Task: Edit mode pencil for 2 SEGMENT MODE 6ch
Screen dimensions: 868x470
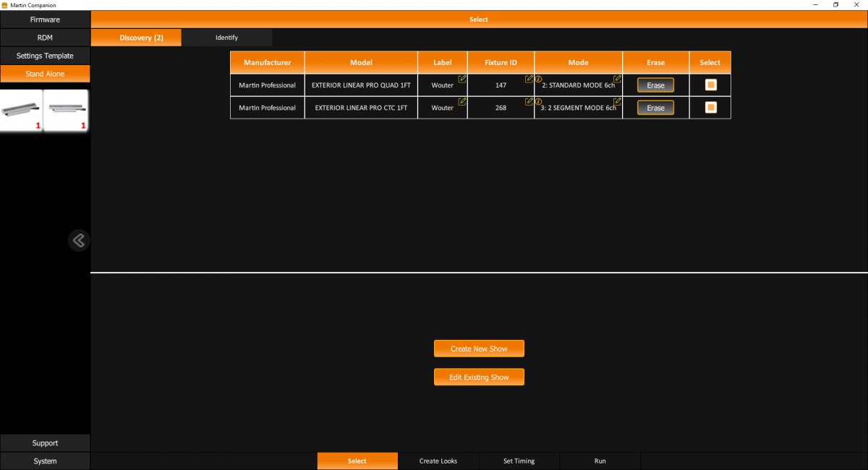Action: pos(617,101)
